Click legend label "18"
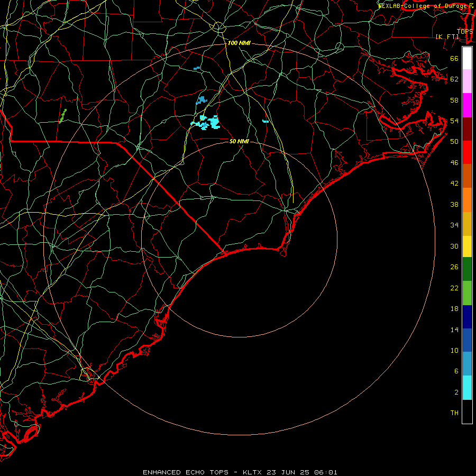Image resolution: width=476 pixels, height=476 pixels. (x=454, y=309)
